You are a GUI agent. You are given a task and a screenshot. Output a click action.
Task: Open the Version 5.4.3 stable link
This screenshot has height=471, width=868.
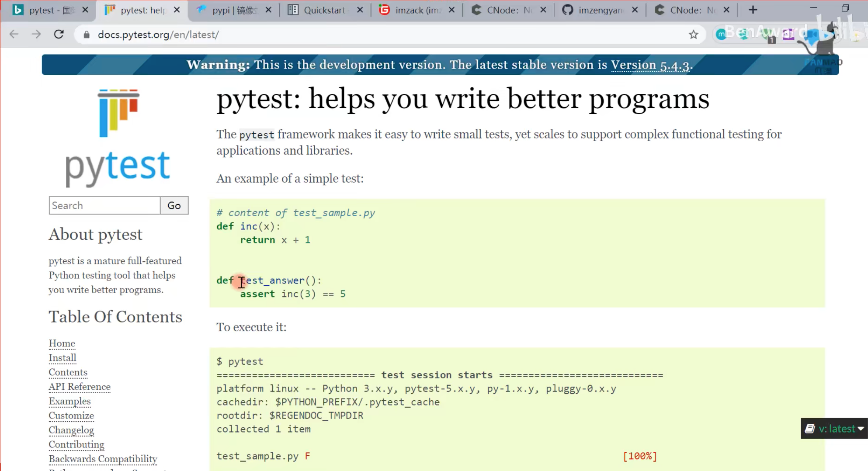[x=650, y=65]
